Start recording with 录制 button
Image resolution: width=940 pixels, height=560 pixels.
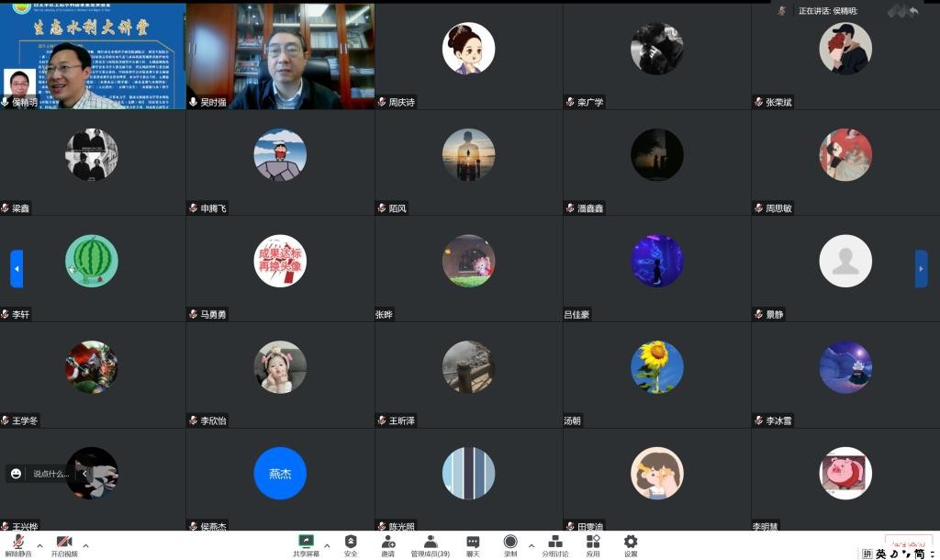(510, 544)
